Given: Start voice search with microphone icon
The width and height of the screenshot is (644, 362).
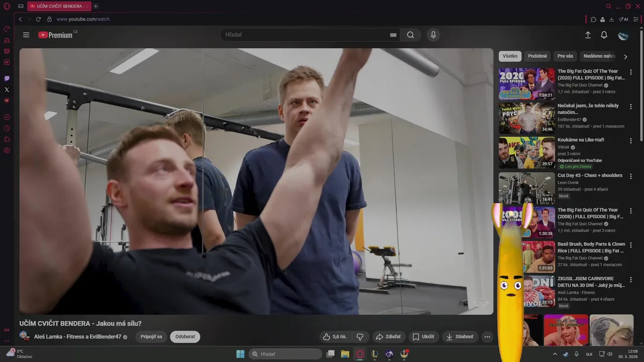Looking at the screenshot, I should pos(433,35).
